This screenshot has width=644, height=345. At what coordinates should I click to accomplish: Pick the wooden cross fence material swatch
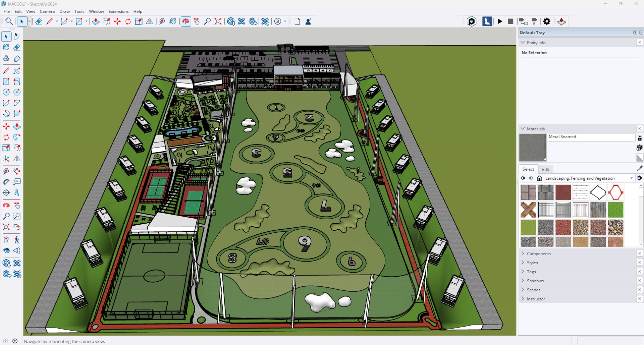click(x=528, y=210)
